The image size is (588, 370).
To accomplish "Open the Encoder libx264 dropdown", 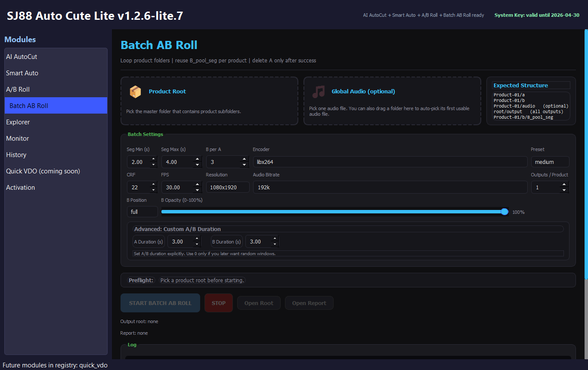I will [390, 162].
